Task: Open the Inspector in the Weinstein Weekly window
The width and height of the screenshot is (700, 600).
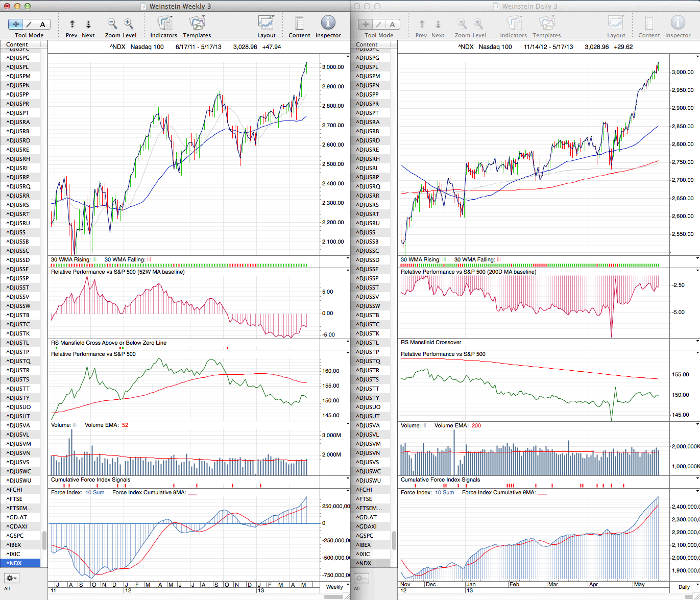Action: pos(328,23)
